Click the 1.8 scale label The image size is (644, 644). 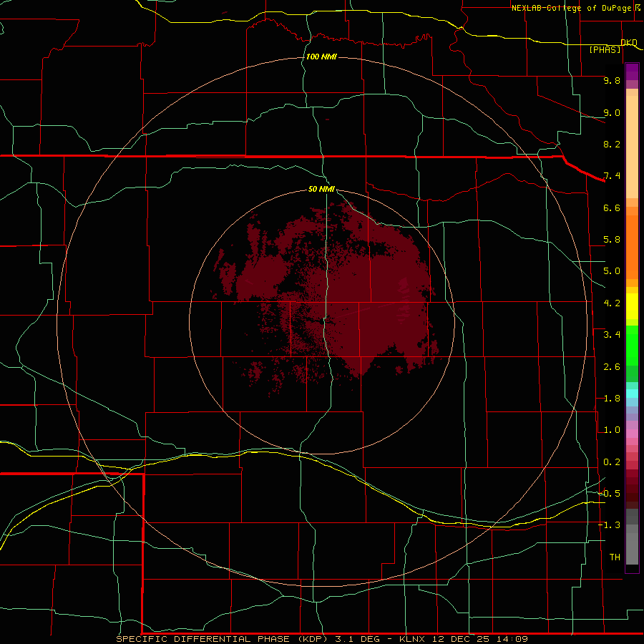[612, 399]
